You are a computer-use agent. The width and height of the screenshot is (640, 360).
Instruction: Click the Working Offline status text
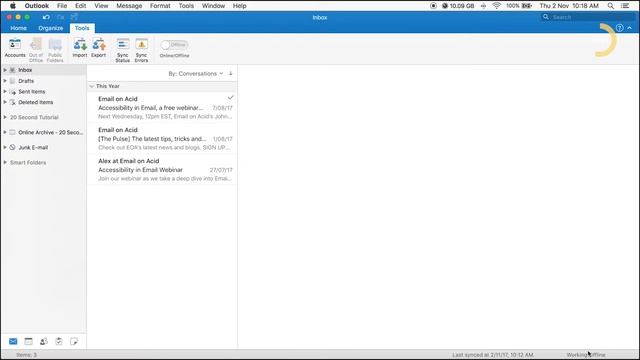coord(586,355)
